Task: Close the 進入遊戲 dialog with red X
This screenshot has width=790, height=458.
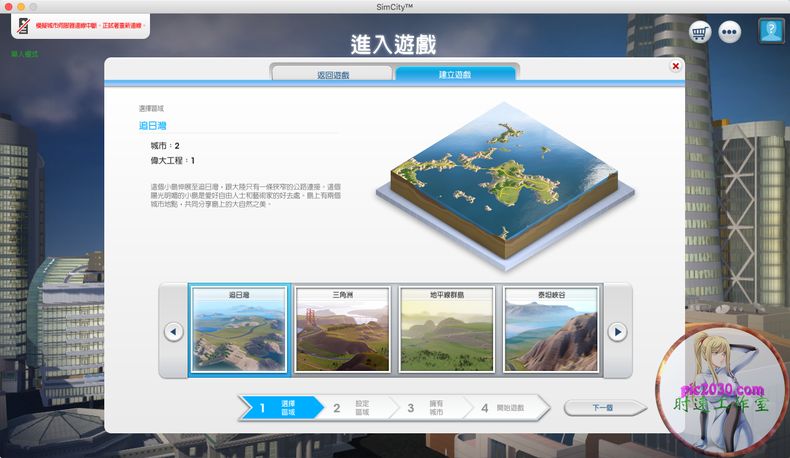Action: point(676,66)
